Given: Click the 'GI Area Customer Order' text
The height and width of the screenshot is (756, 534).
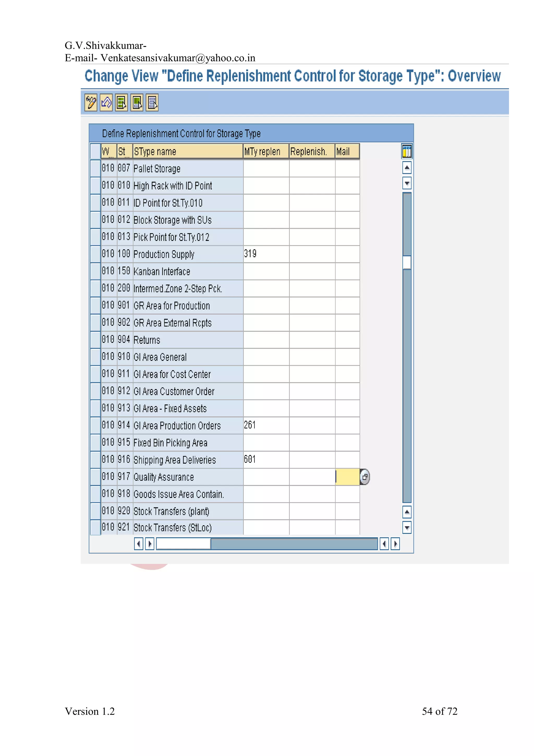Looking at the screenshot, I should pyautogui.click(x=174, y=391).
